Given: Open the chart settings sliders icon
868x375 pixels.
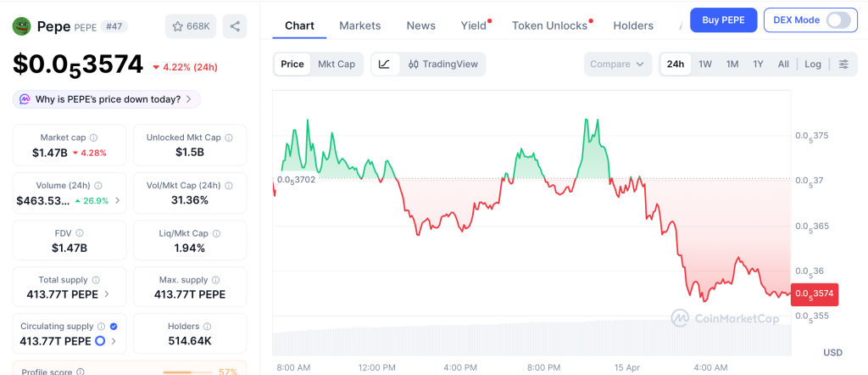Looking at the screenshot, I should (843, 64).
